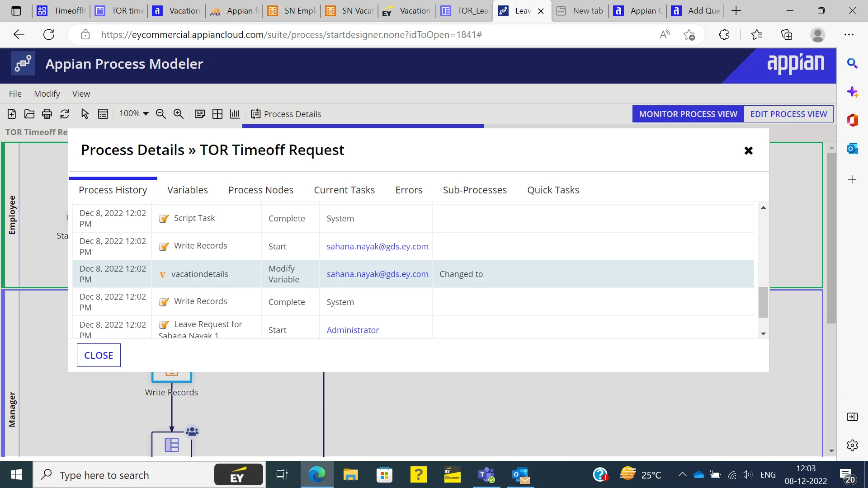Click the Process Details toolbar button
The image size is (868, 488).
click(x=286, y=114)
